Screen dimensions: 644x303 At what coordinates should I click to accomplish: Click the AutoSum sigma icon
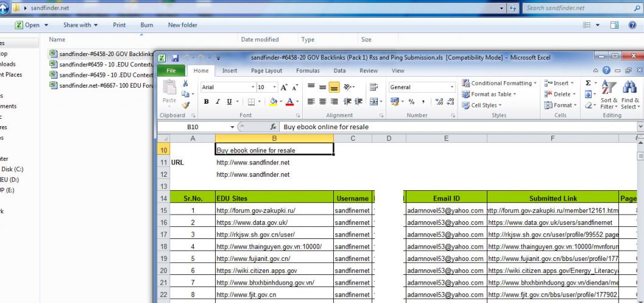tap(588, 83)
